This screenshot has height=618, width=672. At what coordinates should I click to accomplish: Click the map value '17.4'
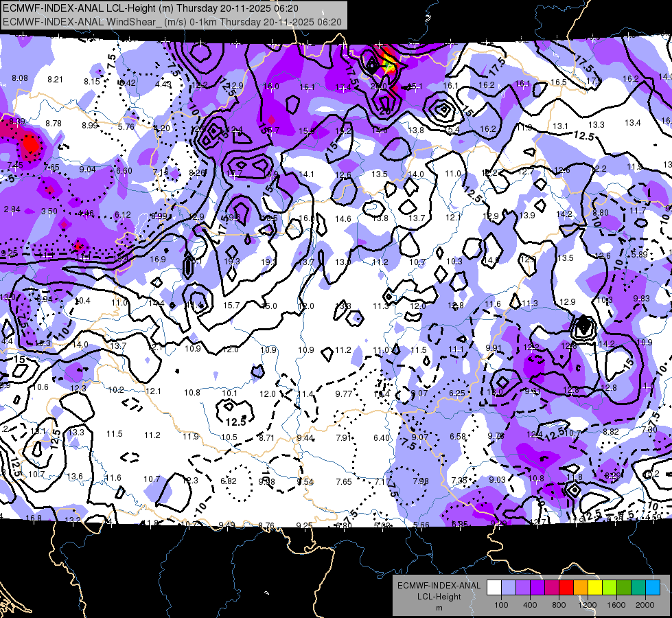[x=343, y=87]
